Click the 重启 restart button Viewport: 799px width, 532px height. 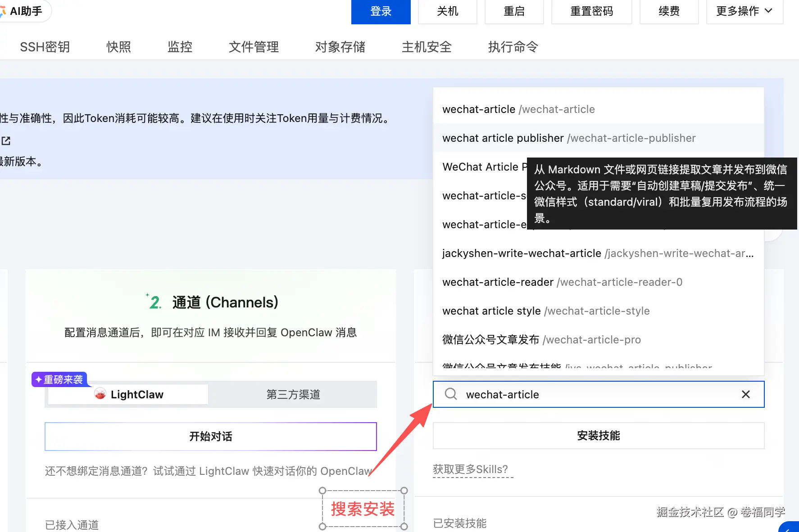(514, 11)
